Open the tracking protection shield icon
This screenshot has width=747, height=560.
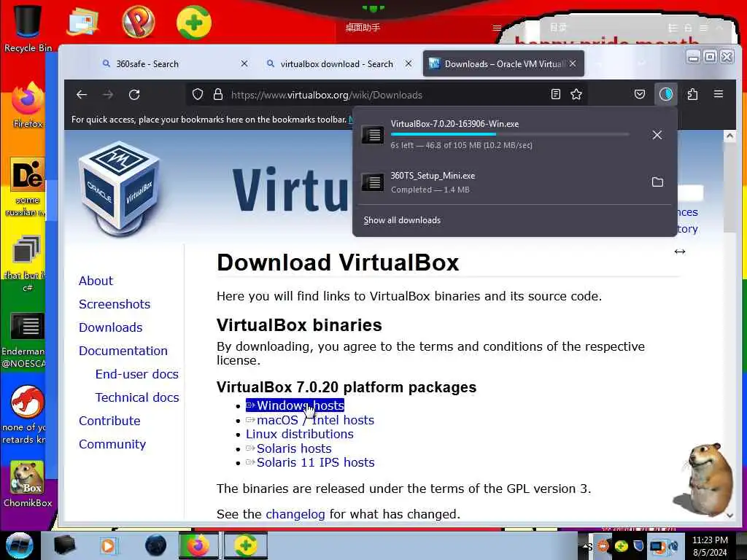(x=197, y=94)
